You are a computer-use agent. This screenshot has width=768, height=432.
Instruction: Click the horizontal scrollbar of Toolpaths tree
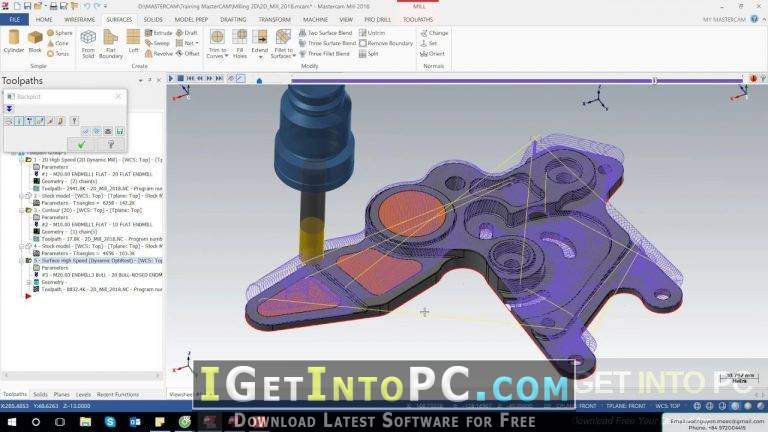coord(82,376)
